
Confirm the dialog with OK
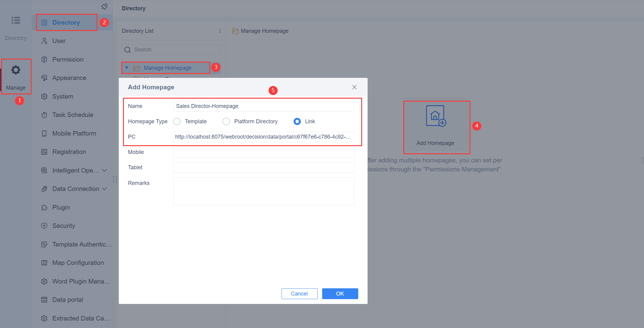point(340,293)
